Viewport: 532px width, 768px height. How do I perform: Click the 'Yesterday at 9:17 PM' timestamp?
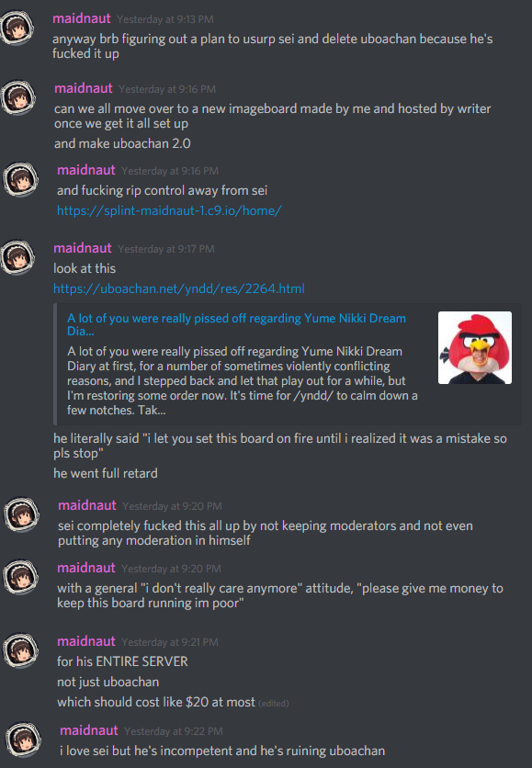166,249
